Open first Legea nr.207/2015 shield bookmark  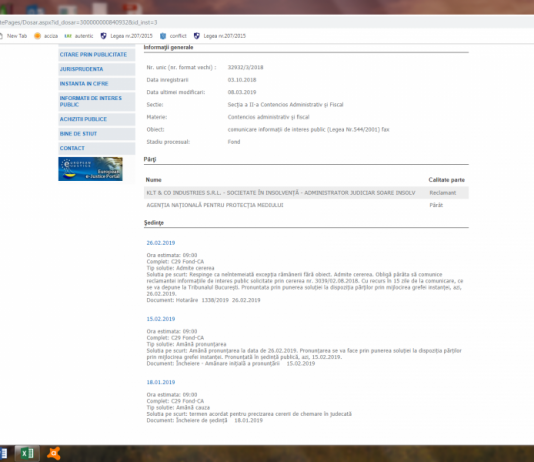point(126,36)
